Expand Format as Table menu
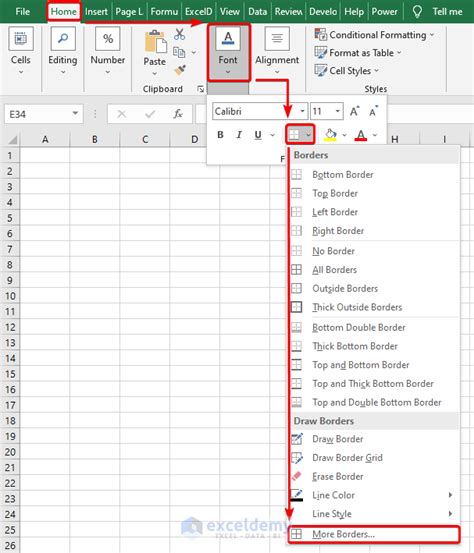Viewport: 474px width, 553px height. click(x=358, y=53)
